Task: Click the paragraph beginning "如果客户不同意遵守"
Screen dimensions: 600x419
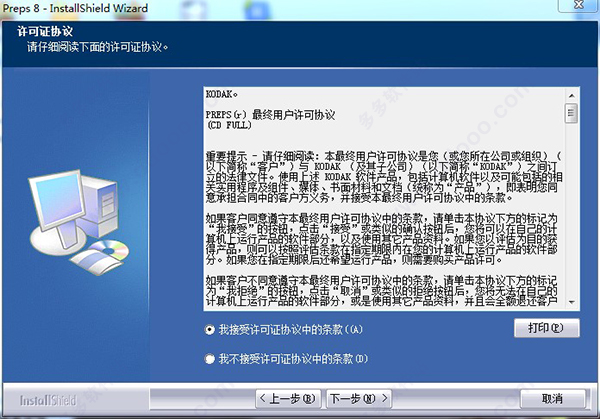Action: pos(382,291)
